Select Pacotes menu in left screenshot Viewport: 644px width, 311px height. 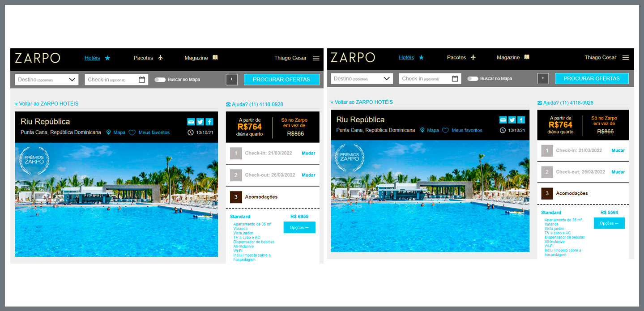click(148, 58)
